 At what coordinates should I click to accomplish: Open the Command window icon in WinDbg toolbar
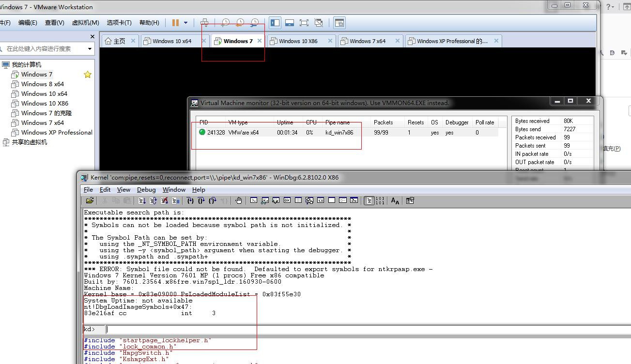tap(253, 200)
